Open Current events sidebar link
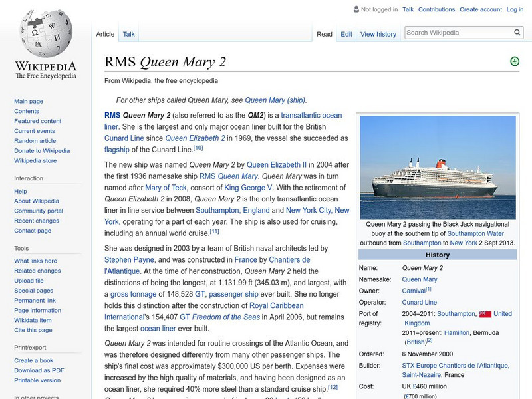Screen dimensions: 532x399 click(x=35, y=130)
